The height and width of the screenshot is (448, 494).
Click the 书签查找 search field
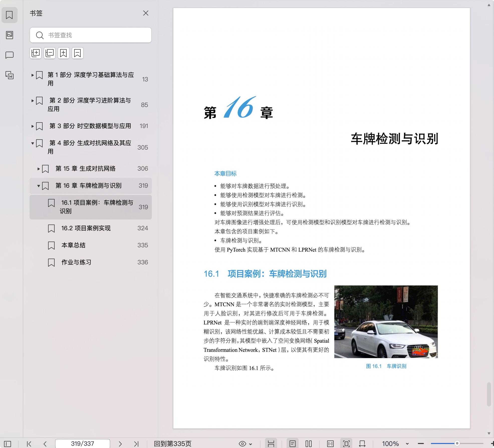[x=91, y=35]
